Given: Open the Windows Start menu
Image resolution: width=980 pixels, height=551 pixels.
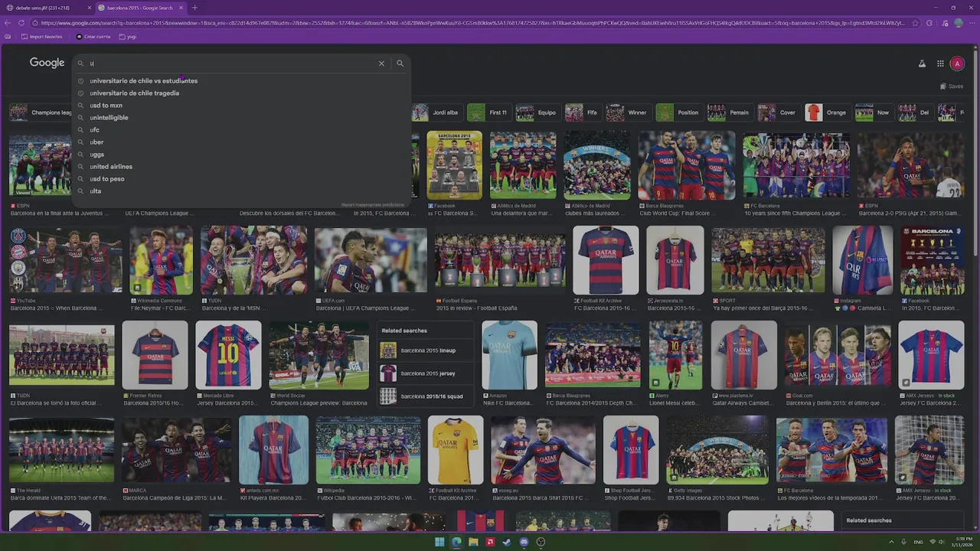Looking at the screenshot, I should tap(439, 542).
